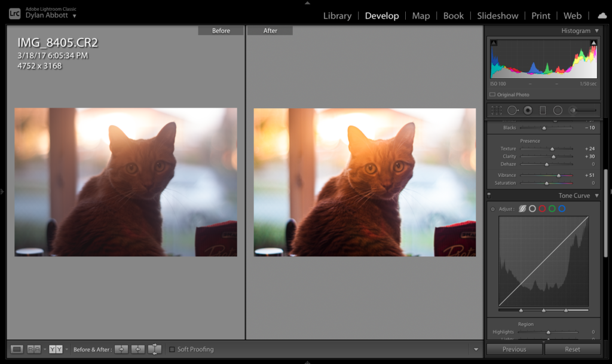
Task: Click the tone curve graph area
Action: [x=544, y=261]
